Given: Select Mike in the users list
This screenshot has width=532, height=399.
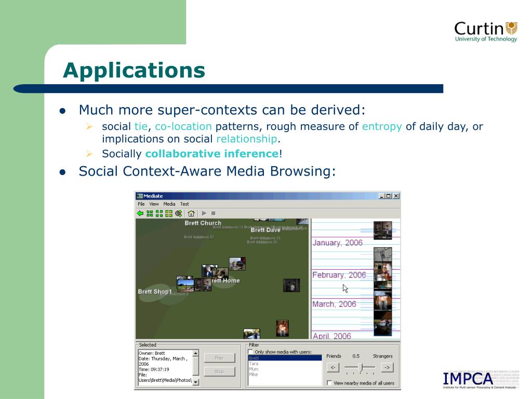Looking at the screenshot, I should pyautogui.click(x=285, y=374).
